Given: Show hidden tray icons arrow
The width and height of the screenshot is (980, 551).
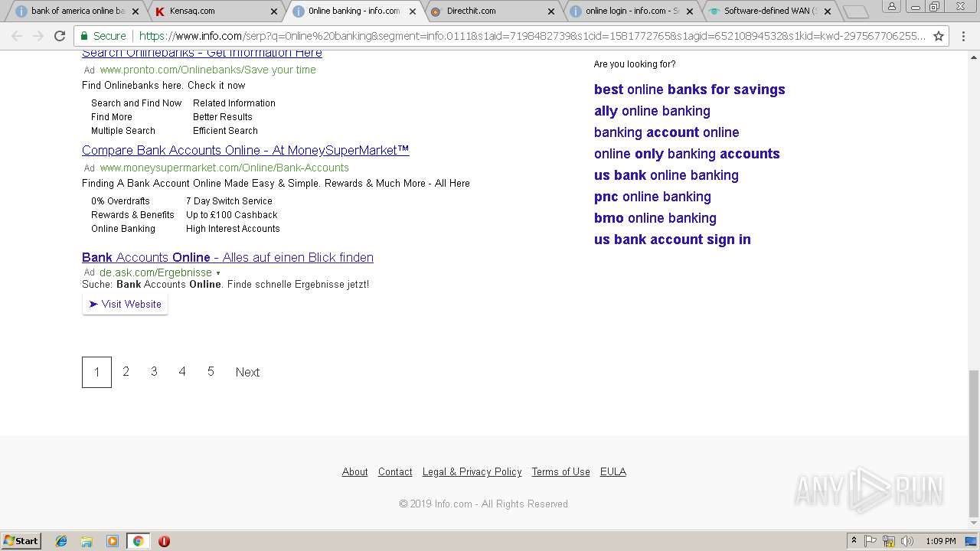Looking at the screenshot, I should point(854,541).
